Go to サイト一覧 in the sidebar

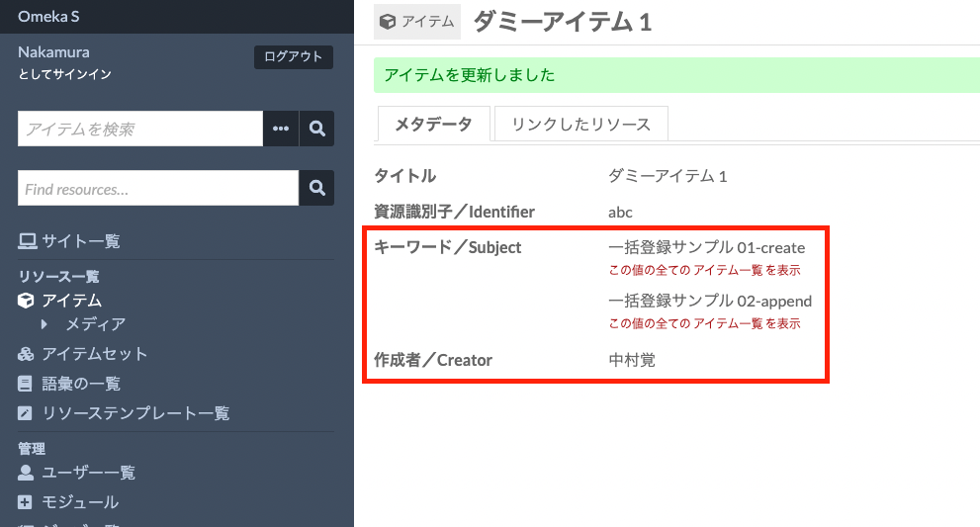pos(81,241)
